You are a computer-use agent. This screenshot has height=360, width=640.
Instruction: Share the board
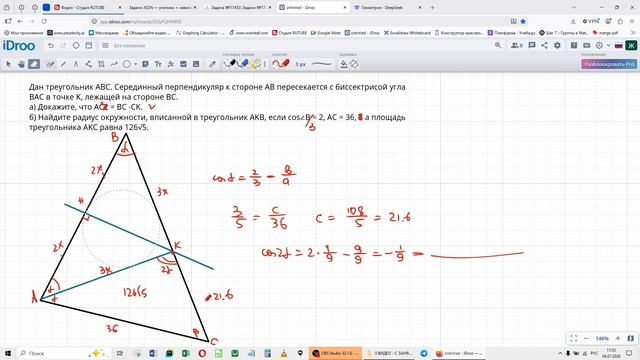point(544,45)
